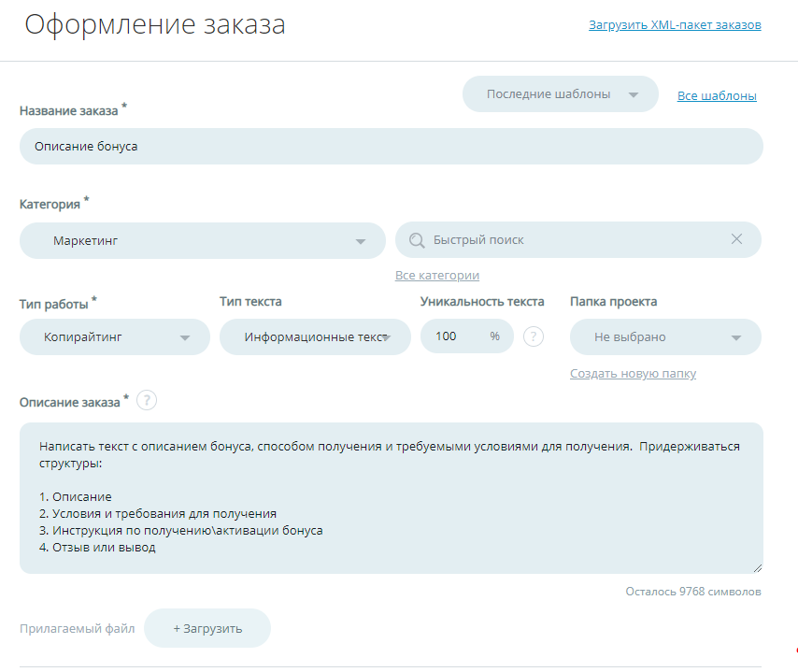Click the 'Уникальность текста' label
The width and height of the screenshot is (798, 672).
[482, 302]
